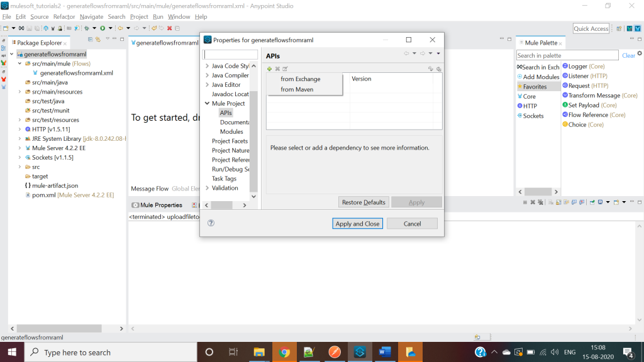Click the green Add dependency plus icon
Viewport: 644px width, 362px height.
[x=270, y=67]
